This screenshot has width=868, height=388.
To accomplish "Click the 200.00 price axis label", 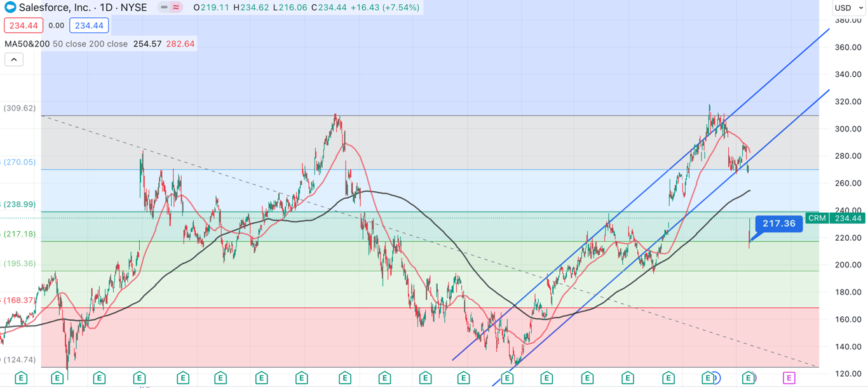I will [848, 265].
